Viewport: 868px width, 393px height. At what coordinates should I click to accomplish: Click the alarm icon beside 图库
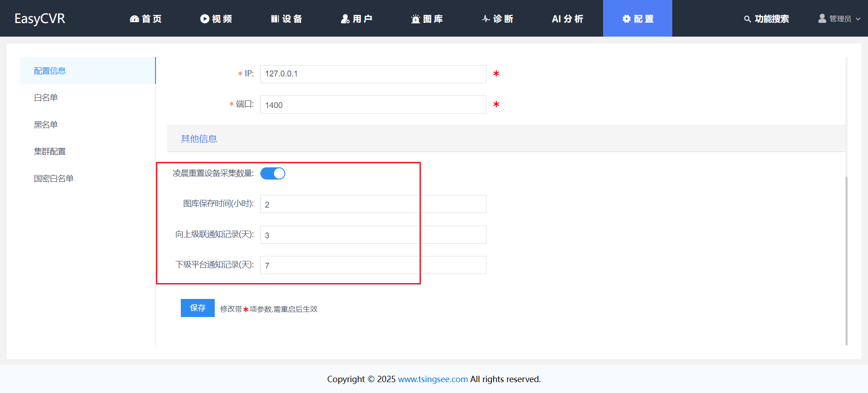pyautogui.click(x=415, y=19)
